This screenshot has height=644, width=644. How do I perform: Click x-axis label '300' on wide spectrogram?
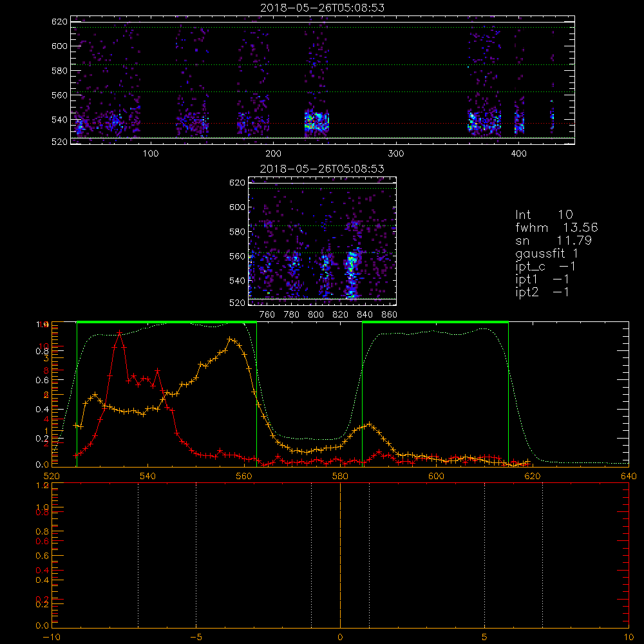click(x=396, y=154)
